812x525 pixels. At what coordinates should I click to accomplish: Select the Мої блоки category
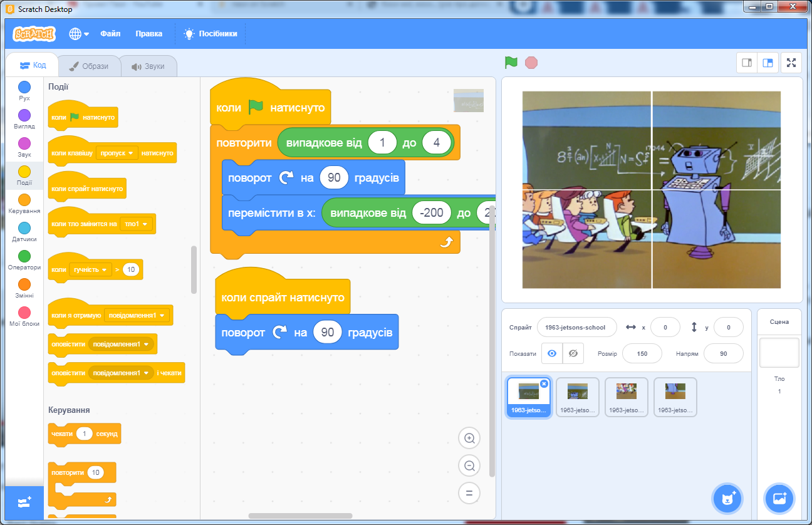tap(24, 316)
